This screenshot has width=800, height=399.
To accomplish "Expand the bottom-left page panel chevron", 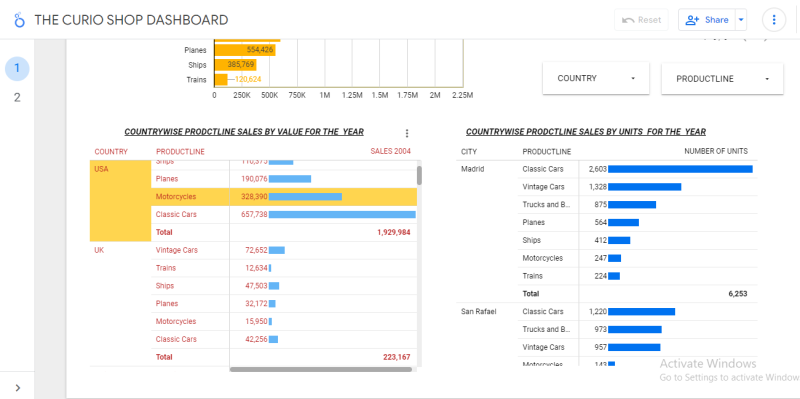I will [x=18, y=388].
